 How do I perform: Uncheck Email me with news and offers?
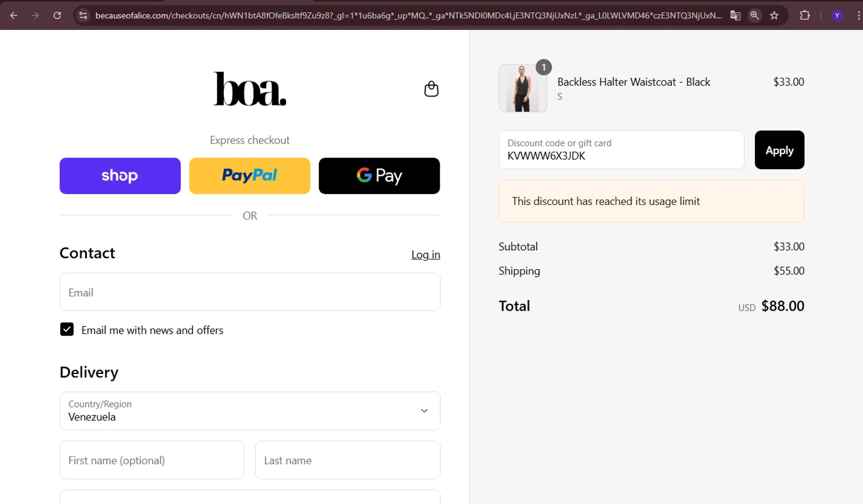67,329
